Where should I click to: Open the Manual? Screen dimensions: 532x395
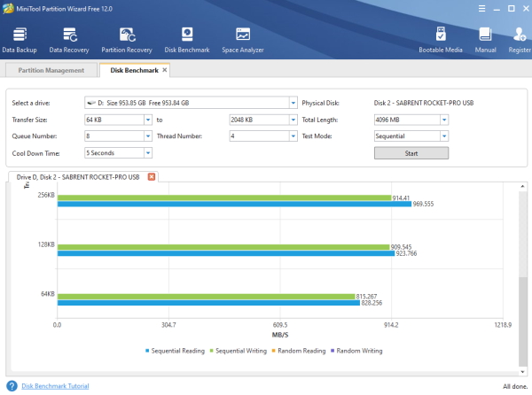[x=486, y=41]
